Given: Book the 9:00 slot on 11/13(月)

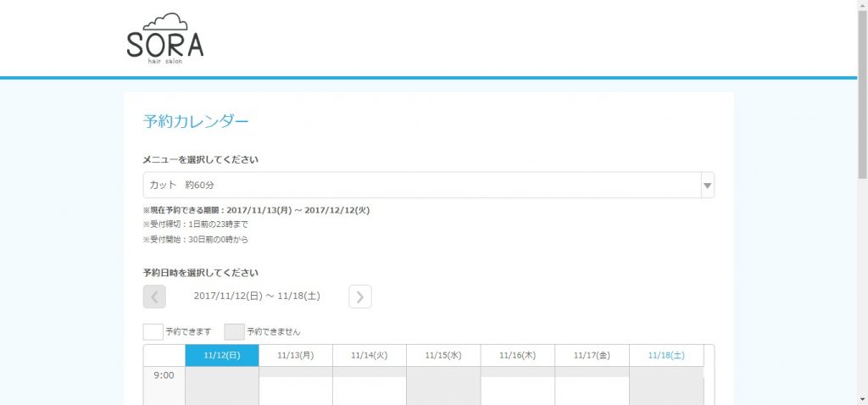Looking at the screenshot, I should [x=296, y=391].
